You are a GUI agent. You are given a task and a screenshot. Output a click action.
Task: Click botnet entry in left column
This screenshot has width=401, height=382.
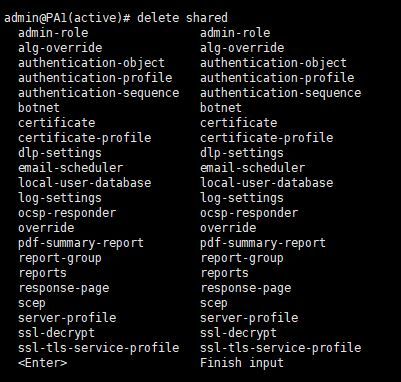pos(39,108)
